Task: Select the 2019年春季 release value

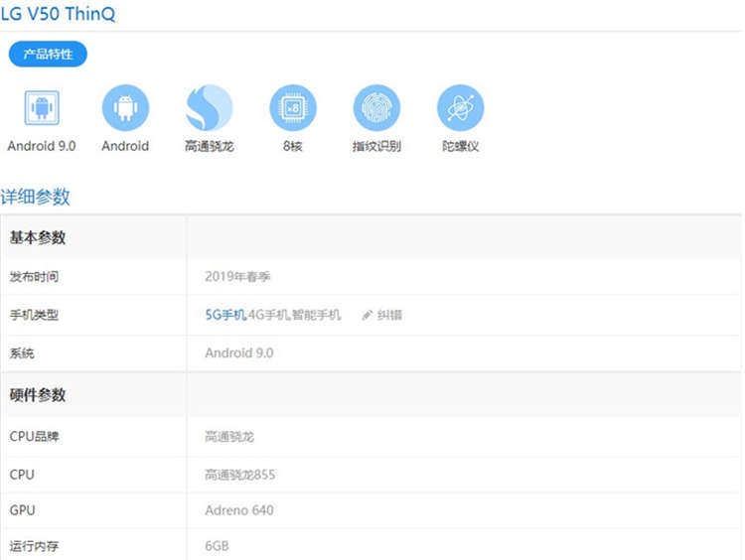Action: (237, 276)
